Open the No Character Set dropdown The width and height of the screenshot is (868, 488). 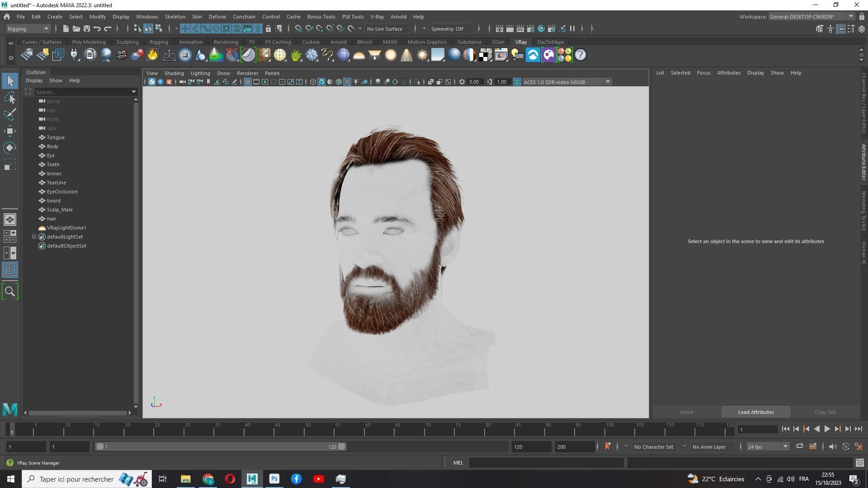pyautogui.click(x=654, y=447)
